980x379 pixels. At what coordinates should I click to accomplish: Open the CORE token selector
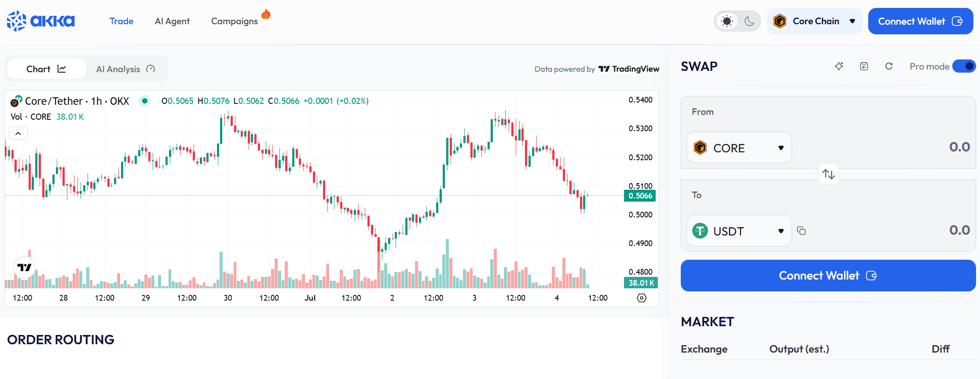point(739,148)
